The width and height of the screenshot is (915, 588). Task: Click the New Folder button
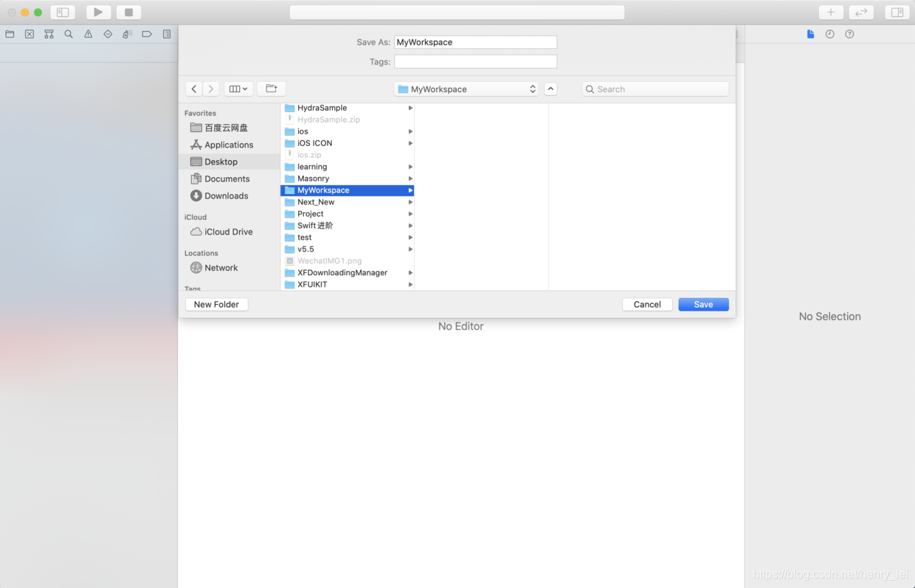coord(216,304)
